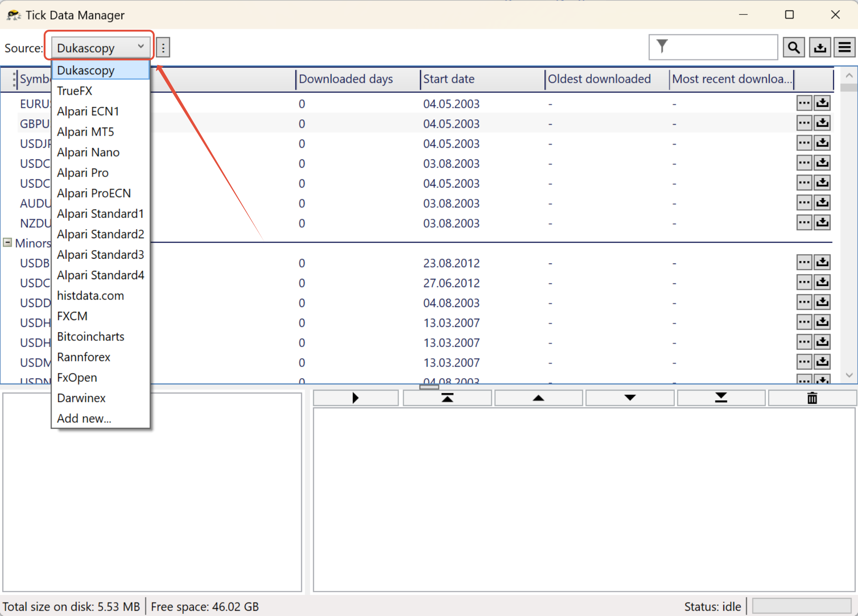Download data for the USDJ row
Screen dimensions: 858x616
(822, 143)
